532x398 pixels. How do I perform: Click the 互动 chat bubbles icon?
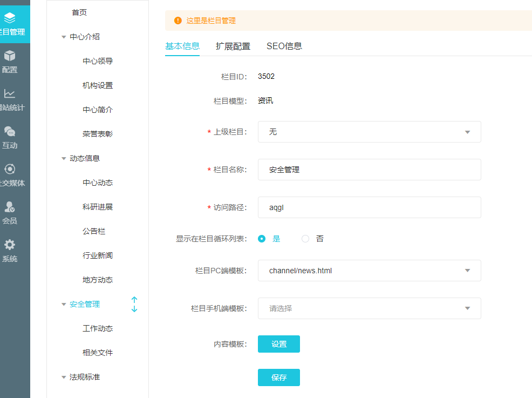tap(10, 131)
